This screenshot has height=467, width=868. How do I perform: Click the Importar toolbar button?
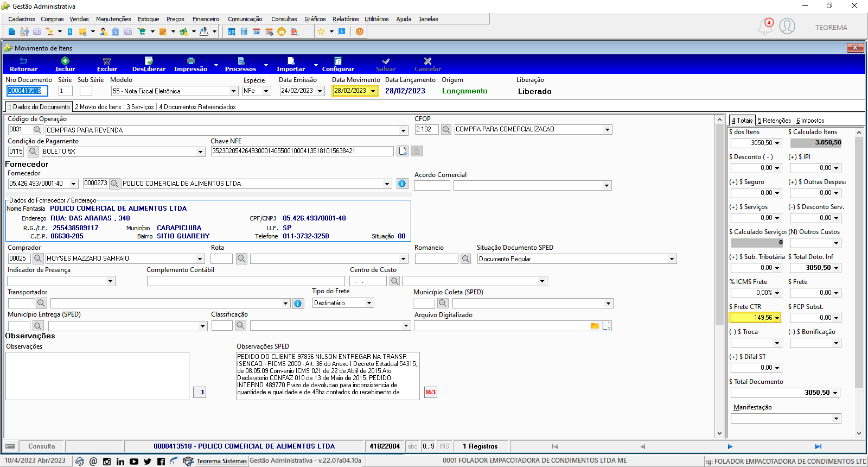coord(291,65)
